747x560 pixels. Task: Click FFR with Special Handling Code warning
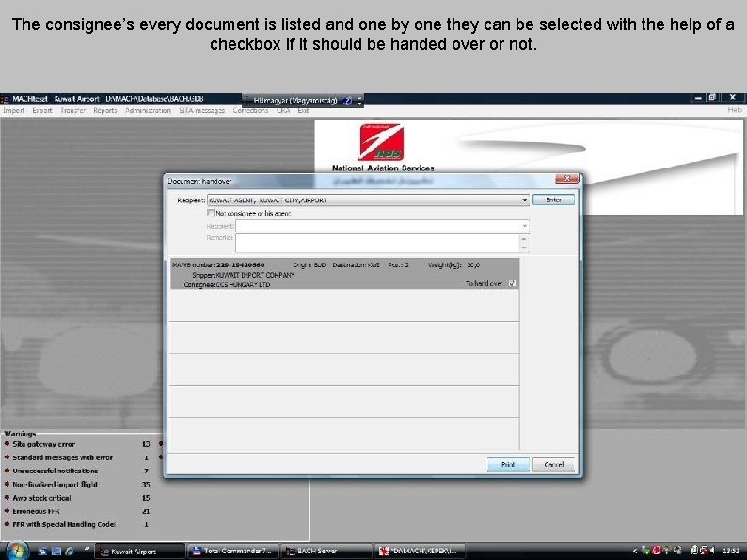64,524
